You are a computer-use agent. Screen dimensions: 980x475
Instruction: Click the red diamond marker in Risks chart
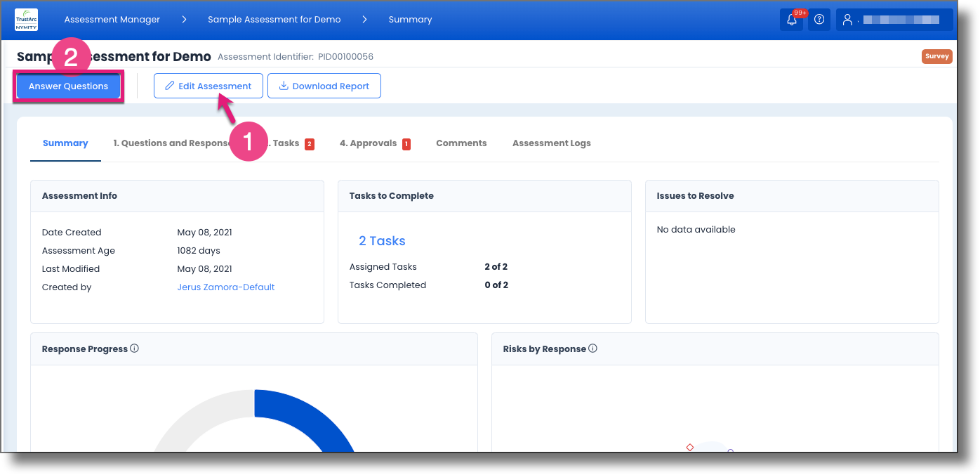(690, 448)
